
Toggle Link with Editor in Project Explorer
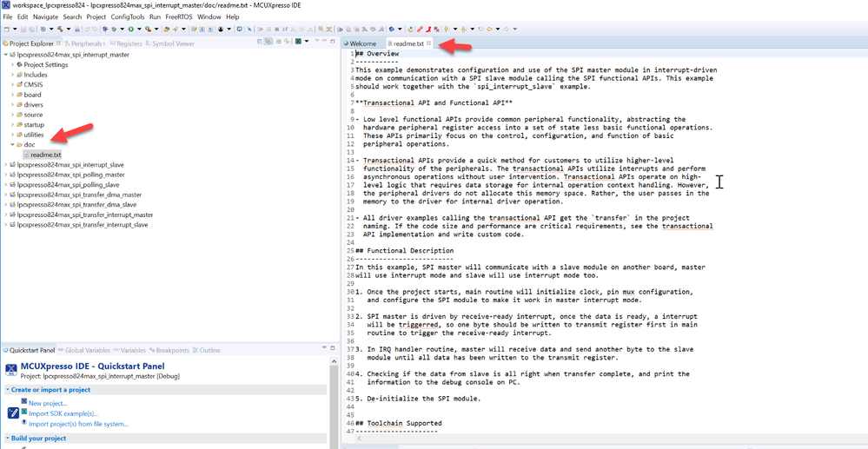(268, 42)
